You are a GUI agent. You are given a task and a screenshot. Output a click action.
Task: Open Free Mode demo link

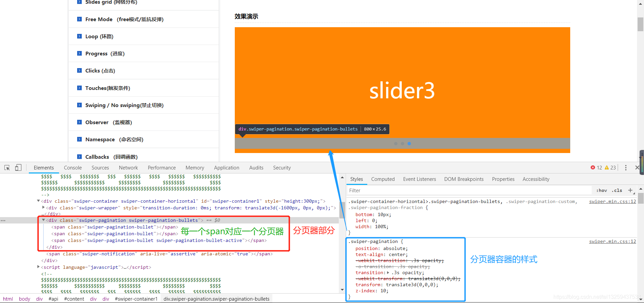tap(124, 19)
